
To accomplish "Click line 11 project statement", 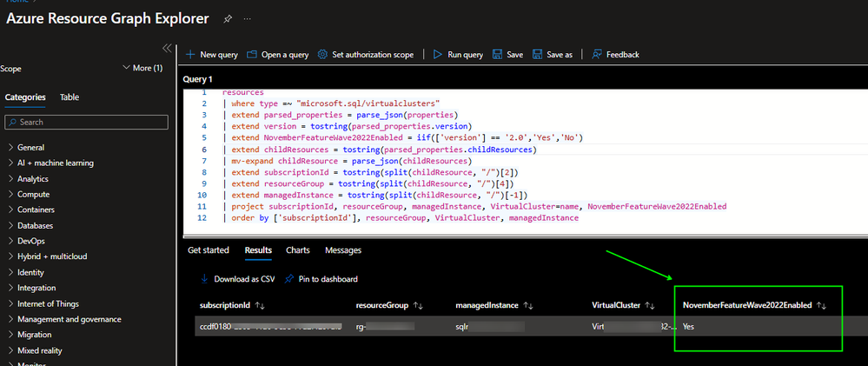I will pyautogui.click(x=475, y=207).
